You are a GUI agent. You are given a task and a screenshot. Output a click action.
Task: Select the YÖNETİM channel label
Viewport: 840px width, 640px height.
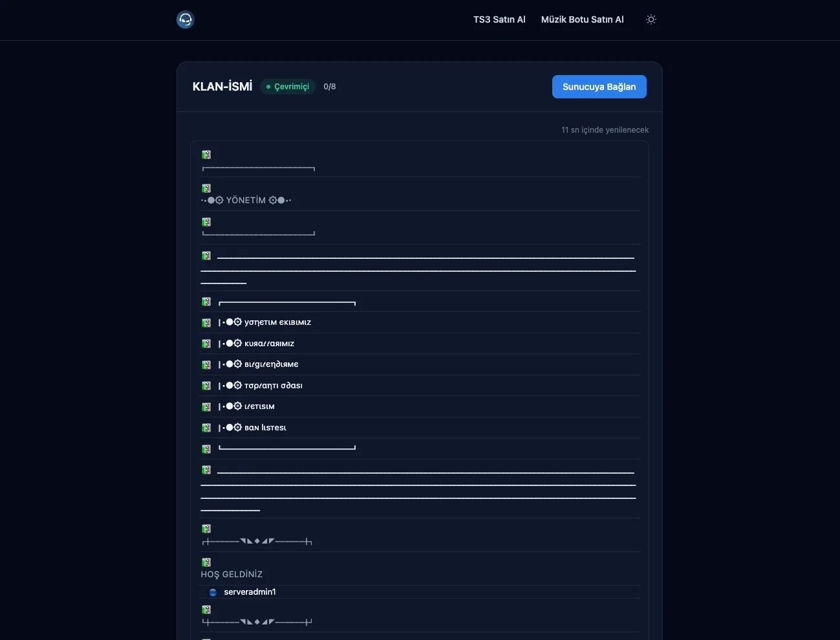(246, 201)
